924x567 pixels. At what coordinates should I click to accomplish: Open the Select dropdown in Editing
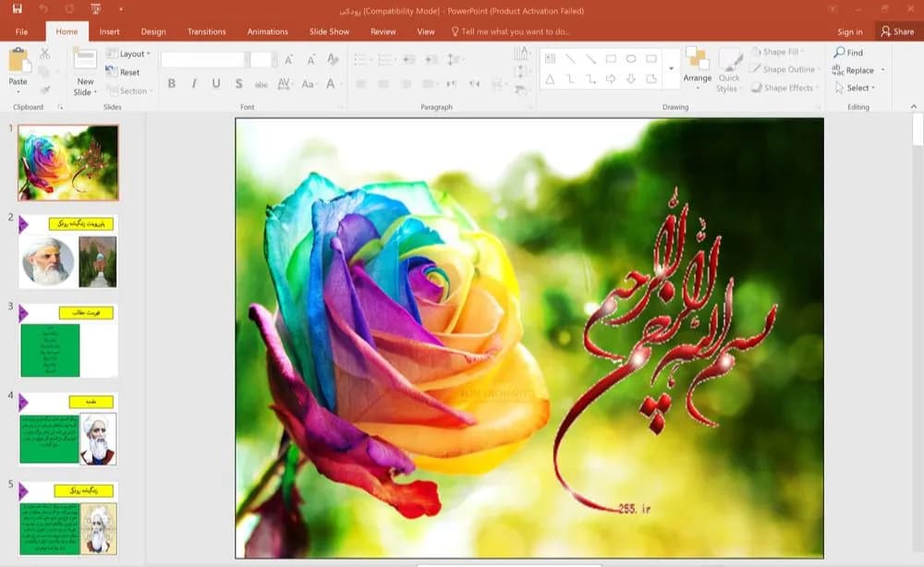pyautogui.click(x=856, y=88)
